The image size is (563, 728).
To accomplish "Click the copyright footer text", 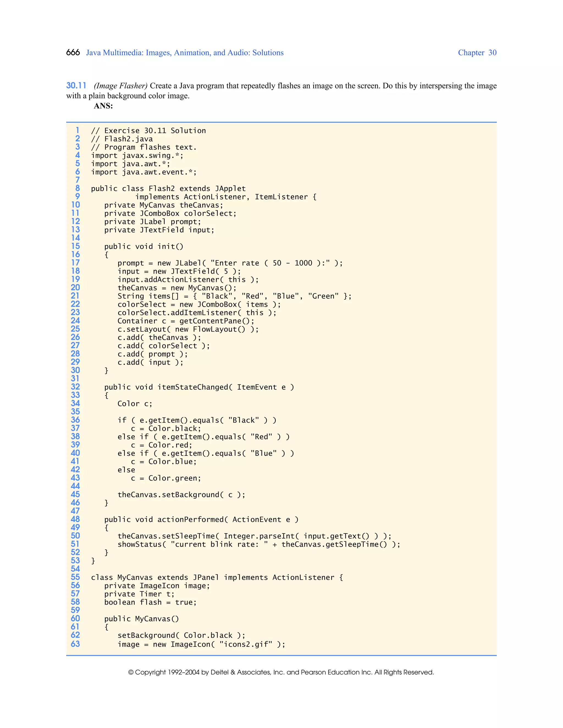I will click(x=281, y=672).
